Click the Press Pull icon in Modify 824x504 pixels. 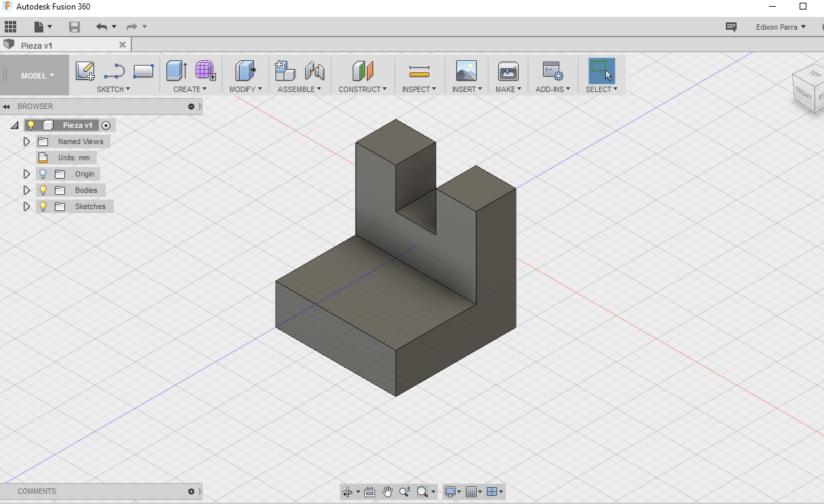245,71
